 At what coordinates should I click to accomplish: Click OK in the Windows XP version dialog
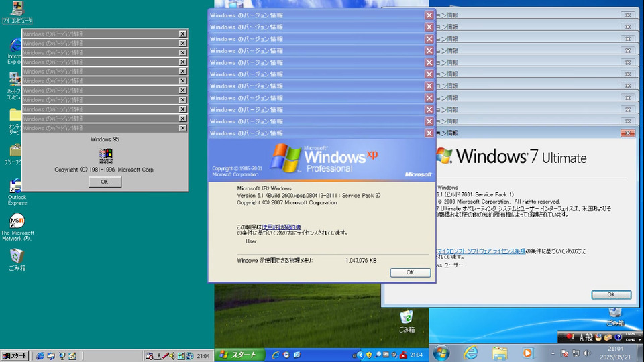pyautogui.click(x=410, y=273)
